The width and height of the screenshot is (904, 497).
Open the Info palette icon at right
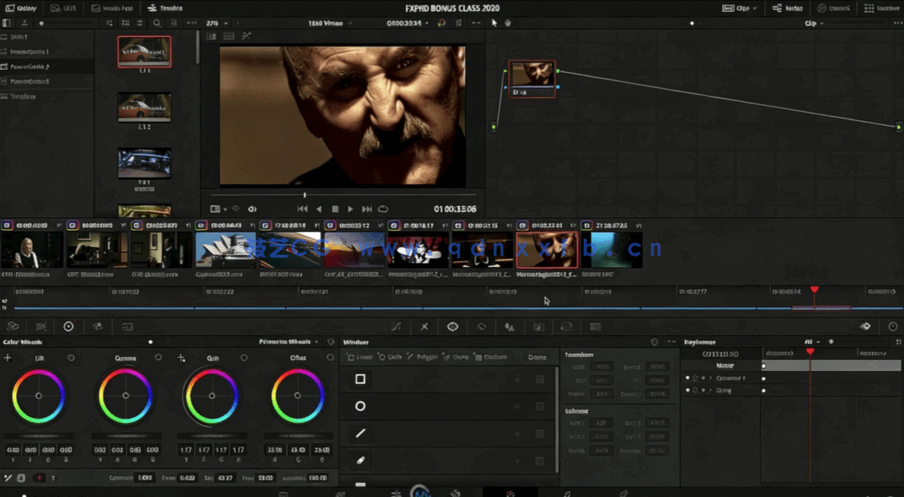tap(892, 326)
